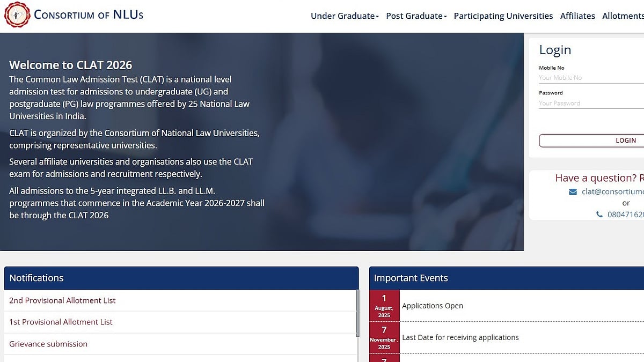This screenshot has width=644, height=362.
Task: Click the clat@consortium email link
Action: [x=612, y=191]
